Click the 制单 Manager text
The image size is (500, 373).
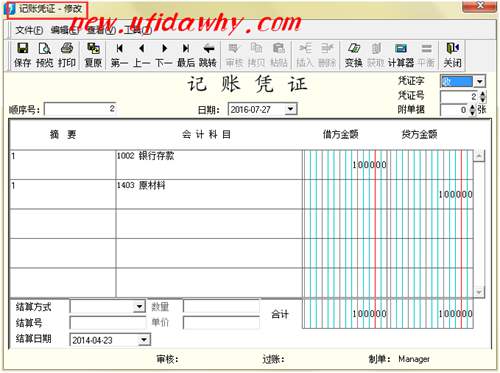tap(414, 359)
